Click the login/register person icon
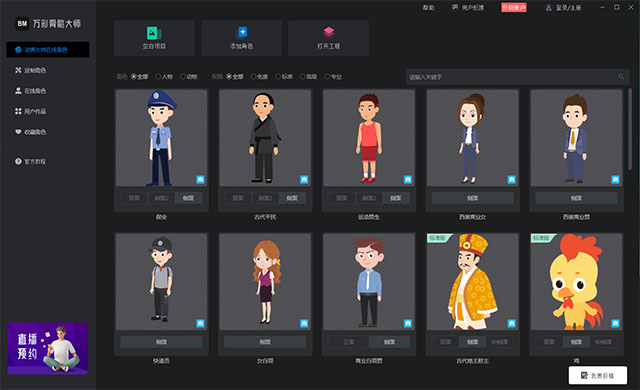Viewport: 640px width, 390px height. click(549, 8)
